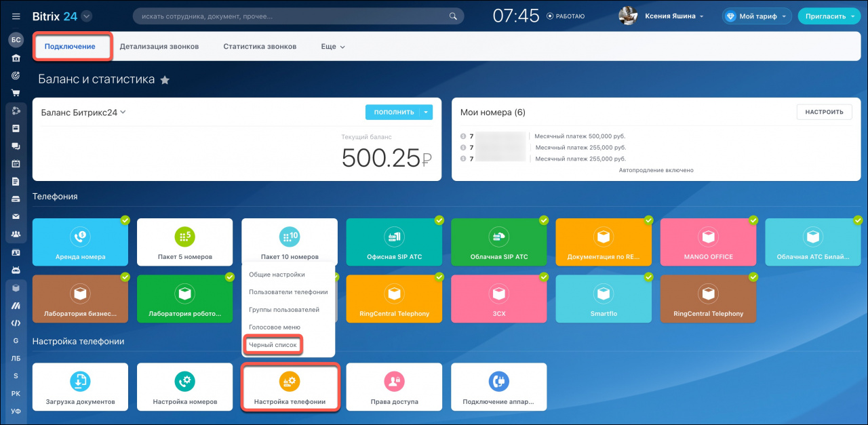This screenshot has width=868, height=425.
Task: Expand the dropdown next to Bitrix 24 logo
Action: (86, 16)
